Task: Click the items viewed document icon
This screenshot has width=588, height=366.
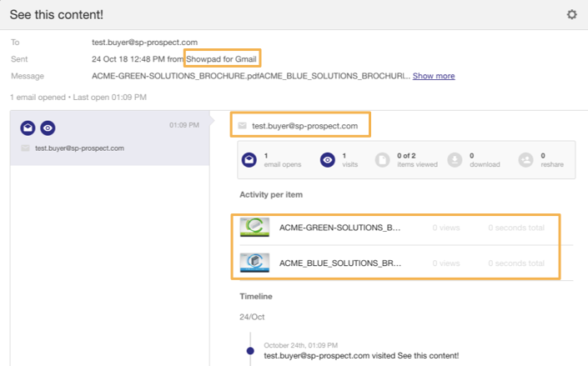Action: pyautogui.click(x=383, y=160)
